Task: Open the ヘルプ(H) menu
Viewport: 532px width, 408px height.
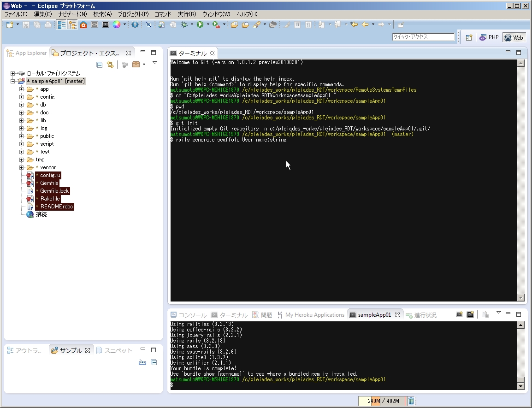Action: (x=247, y=14)
